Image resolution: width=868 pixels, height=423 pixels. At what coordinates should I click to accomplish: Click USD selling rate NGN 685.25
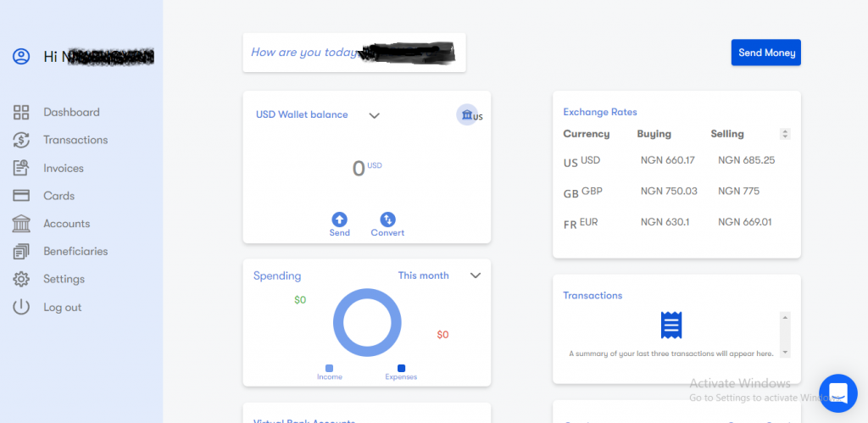746,160
